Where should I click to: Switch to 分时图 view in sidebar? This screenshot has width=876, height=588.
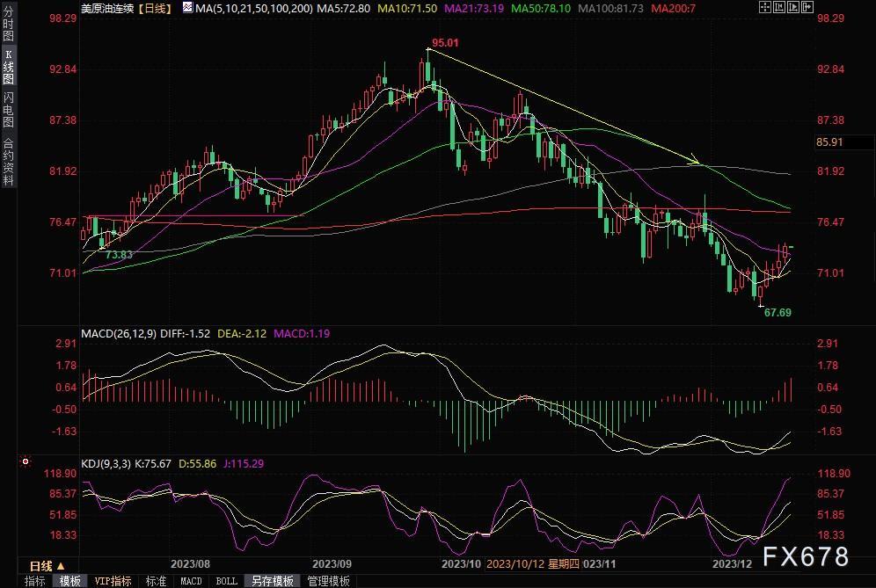point(9,24)
